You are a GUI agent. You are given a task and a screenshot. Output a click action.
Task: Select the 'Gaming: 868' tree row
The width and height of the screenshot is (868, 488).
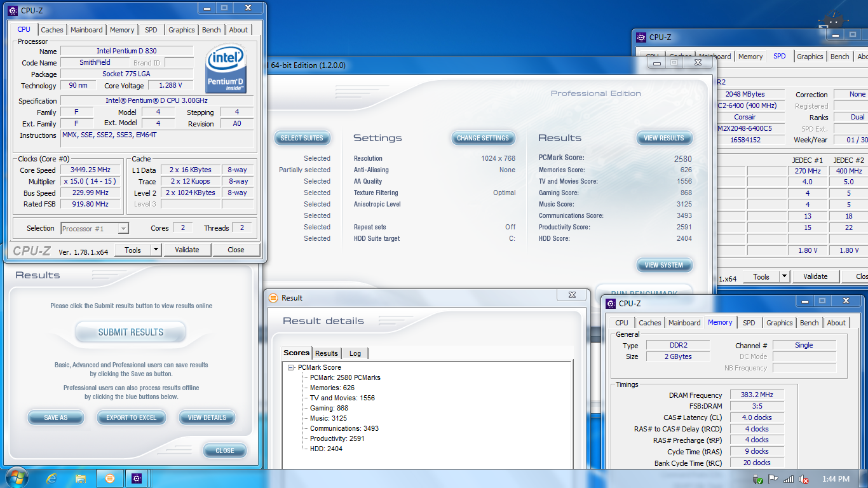[x=329, y=408]
